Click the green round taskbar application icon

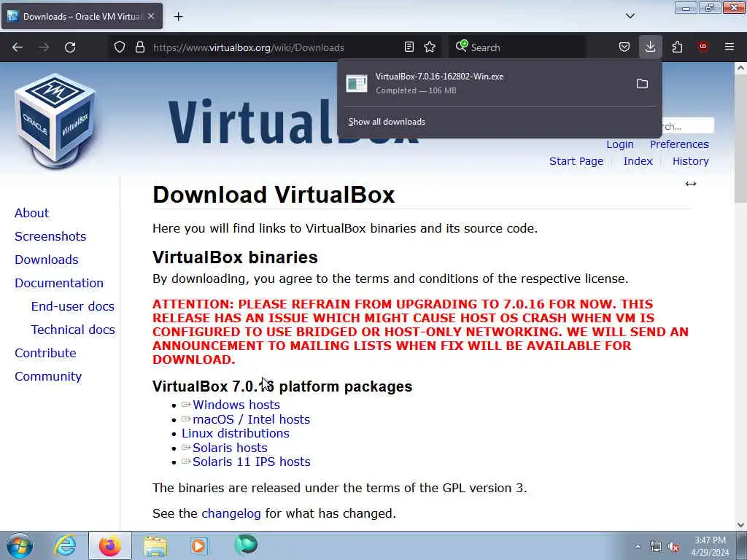[x=246, y=545]
